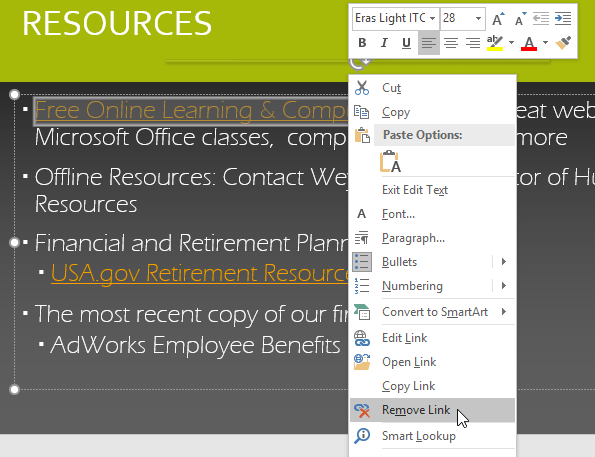Toggle Italic formatting

click(384, 43)
